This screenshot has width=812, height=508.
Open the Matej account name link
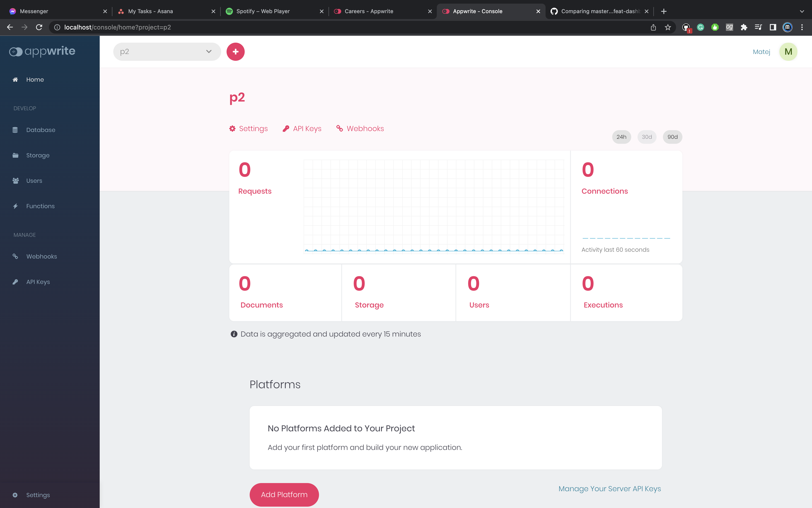(x=761, y=52)
